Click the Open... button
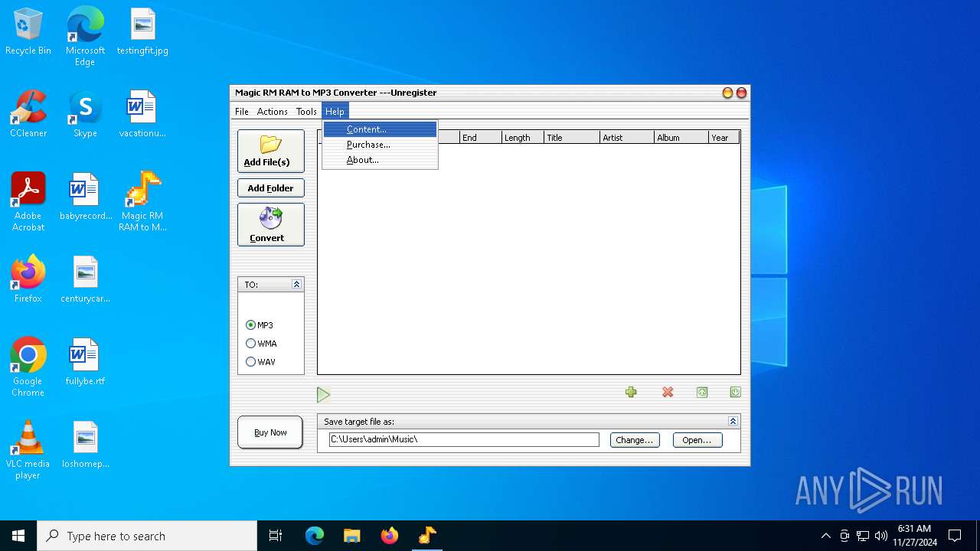The image size is (980, 551). 697,440
